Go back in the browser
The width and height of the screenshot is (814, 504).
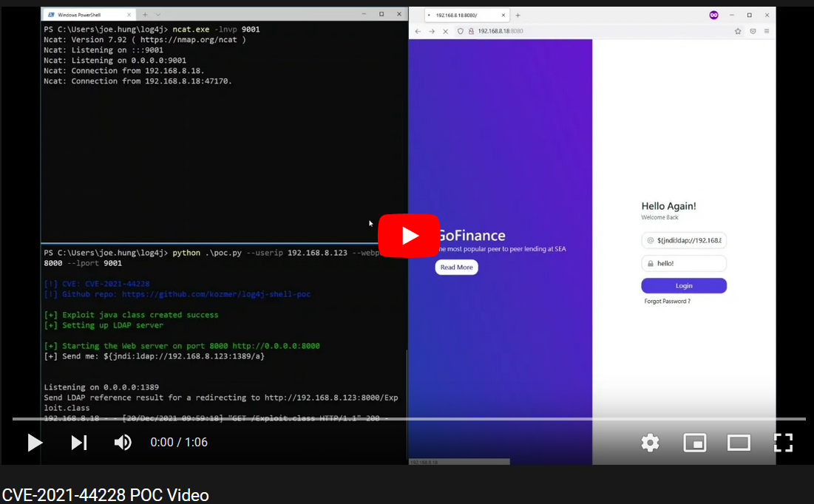click(x=418, y=31)
